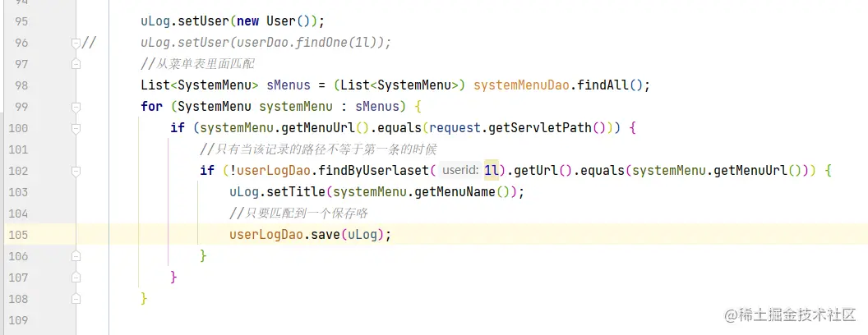Image resolution: width=868 pixels, height=335 pixels.
Task: Click 'systemMenuDao' on line 98
Action: (x=521, y=85)
